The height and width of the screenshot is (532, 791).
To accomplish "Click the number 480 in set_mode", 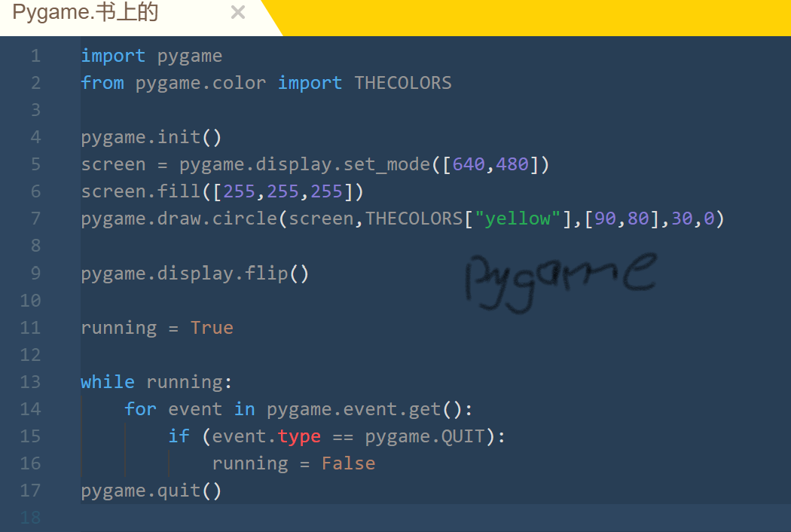I will (512, 164).
